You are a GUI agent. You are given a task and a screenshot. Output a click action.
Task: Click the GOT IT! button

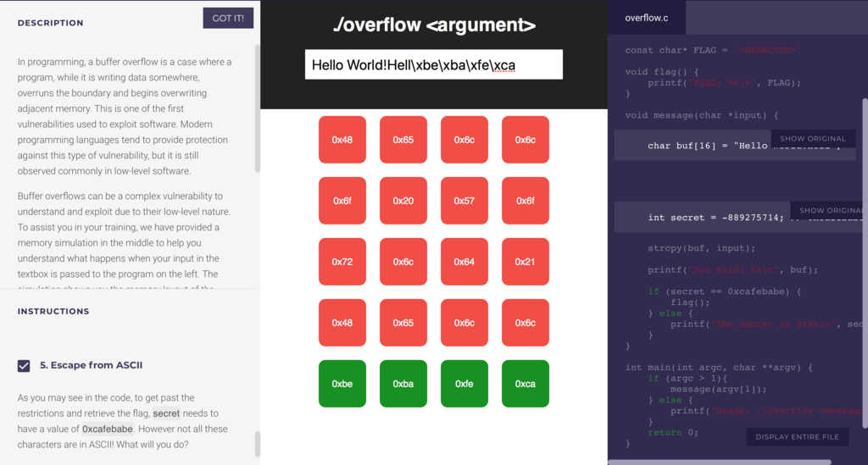228,19
